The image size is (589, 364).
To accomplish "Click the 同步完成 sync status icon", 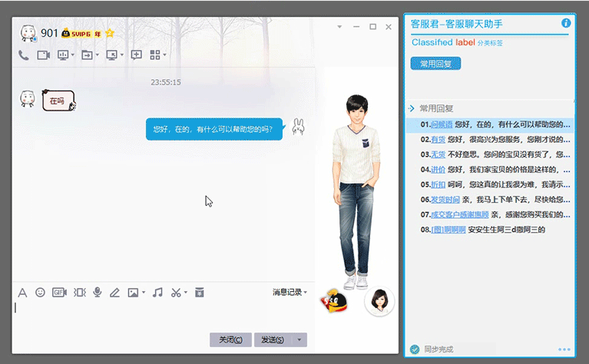I will tap(415, 349).
